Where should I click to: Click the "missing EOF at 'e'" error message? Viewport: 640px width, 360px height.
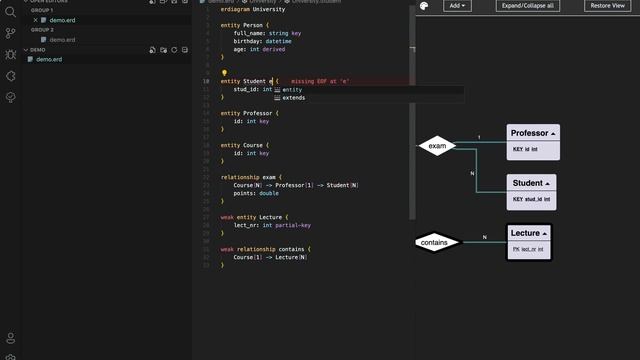(320, 82)
